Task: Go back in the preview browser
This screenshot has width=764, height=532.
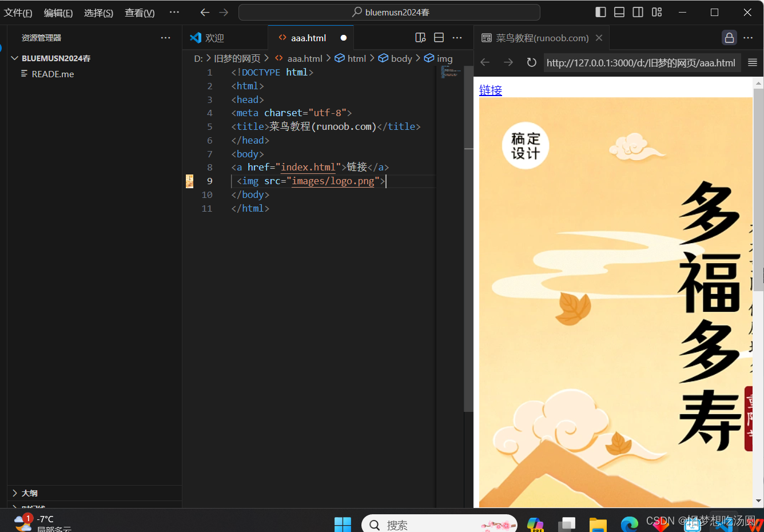Action: coord(485,62)
